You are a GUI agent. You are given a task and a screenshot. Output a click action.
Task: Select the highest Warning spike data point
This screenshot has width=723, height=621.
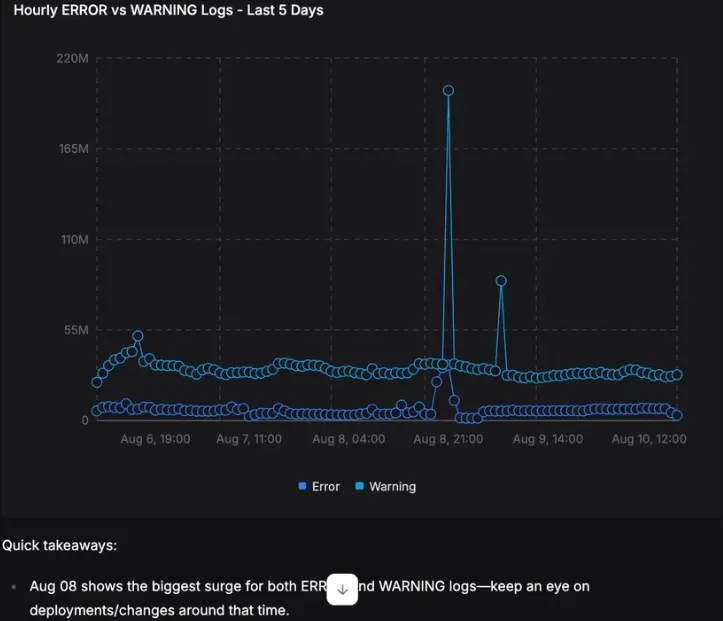point(449,90)
